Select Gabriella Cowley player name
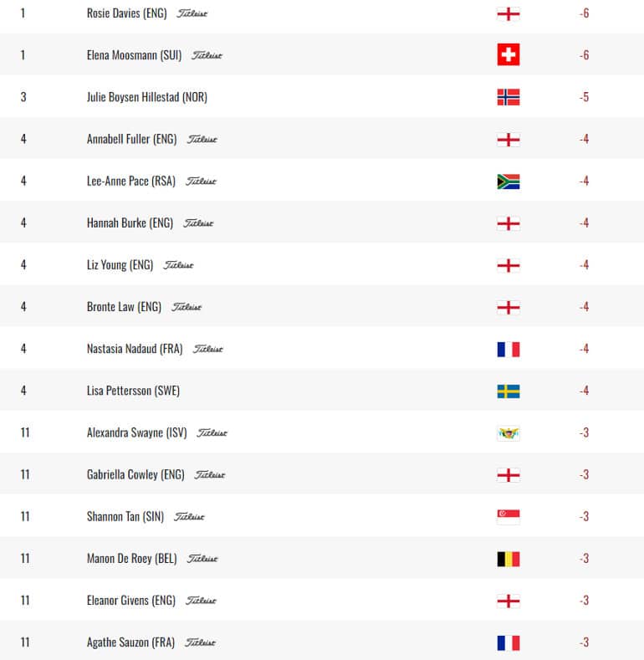 135,474
